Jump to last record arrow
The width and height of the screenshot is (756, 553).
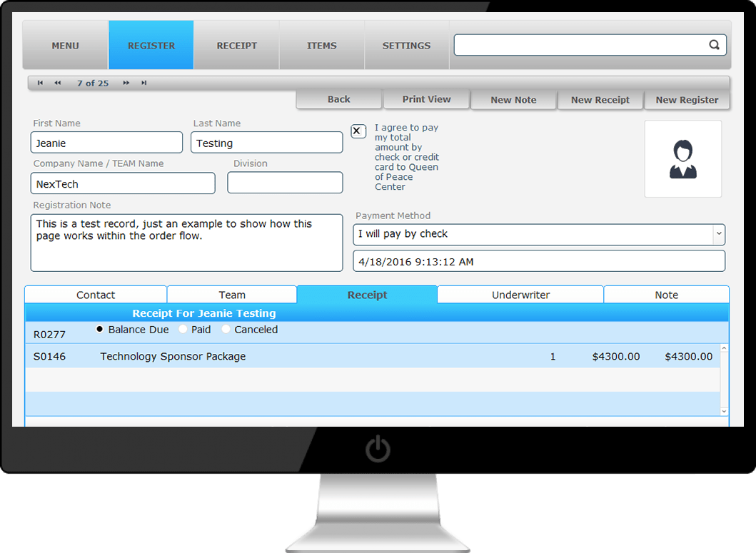[144, 83]
